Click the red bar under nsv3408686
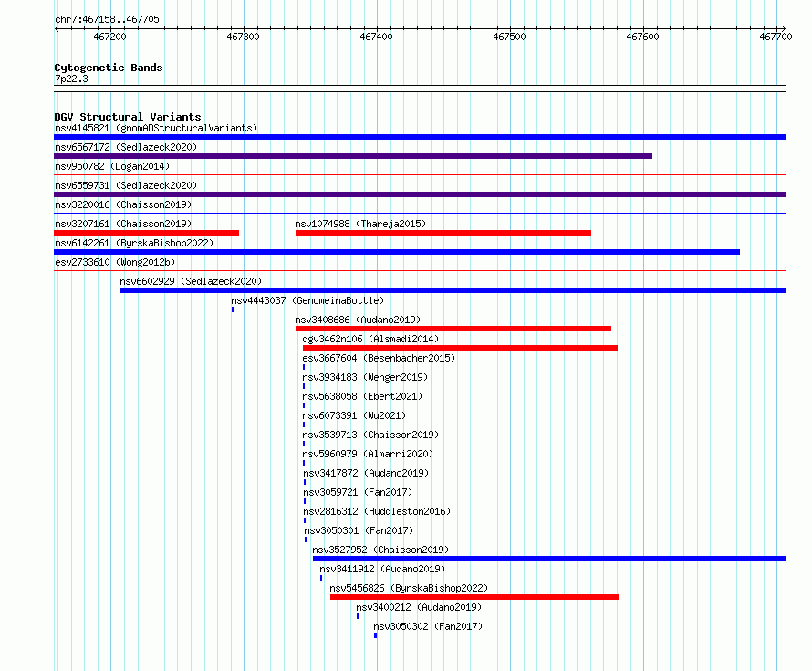Image resolution: width=812 pixels, height=671 pixels. [x=453, y=329]
